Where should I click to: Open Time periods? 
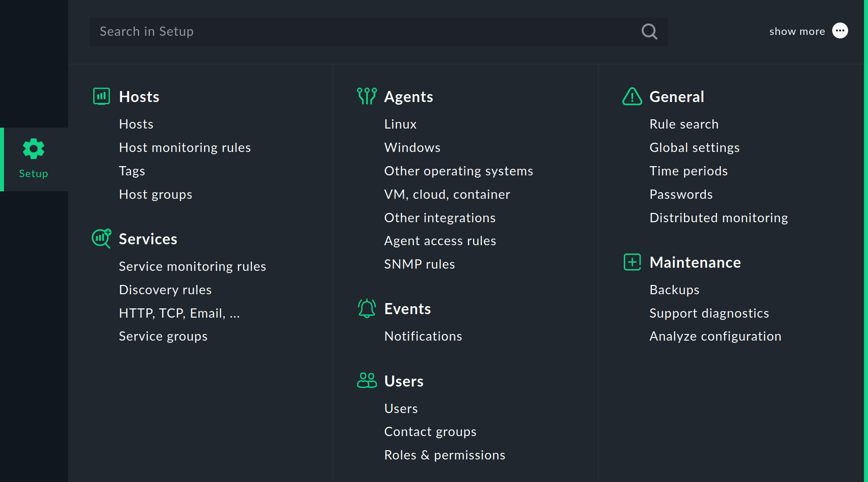tap(688, 171)
